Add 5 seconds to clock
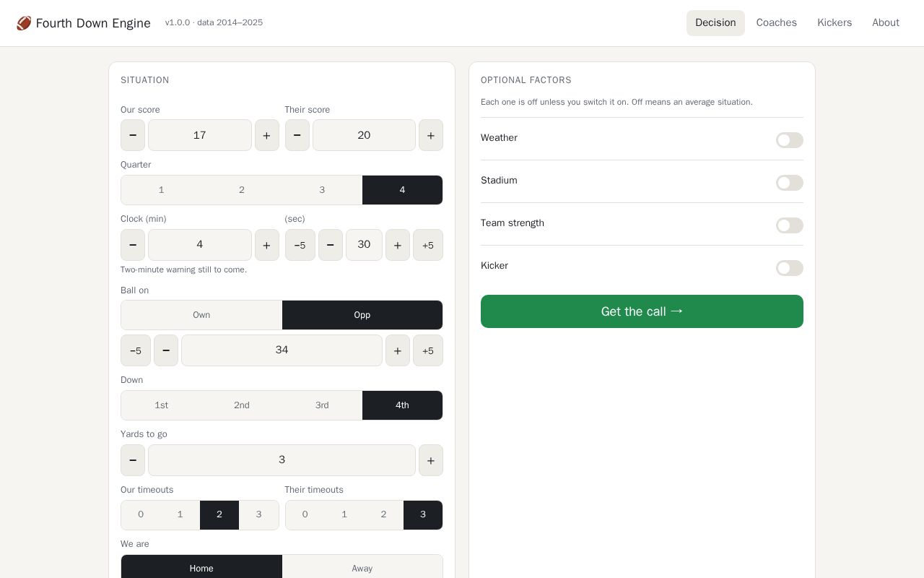 click(x=428, y=245)
